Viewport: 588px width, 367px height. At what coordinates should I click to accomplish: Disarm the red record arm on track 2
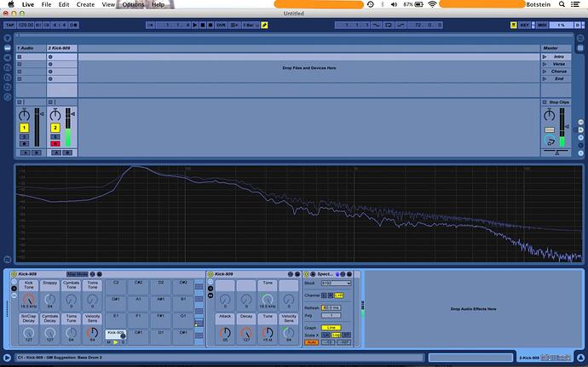pos(55,144)
